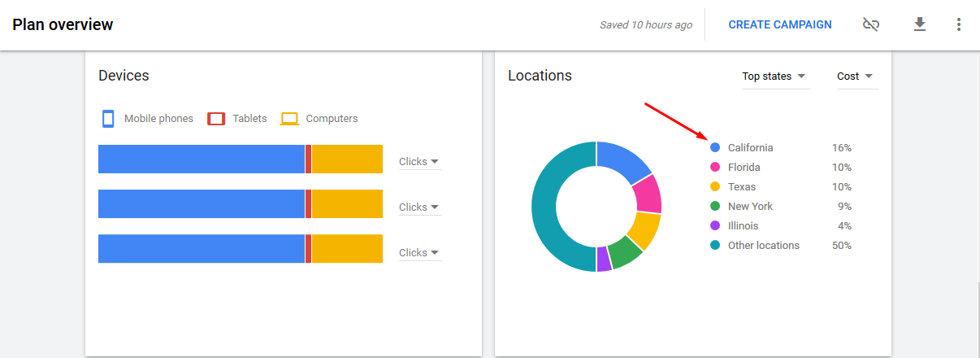Viewport: 980px width, 358px height.
Task: Click the Plan overview title
Action: [63, 24]
